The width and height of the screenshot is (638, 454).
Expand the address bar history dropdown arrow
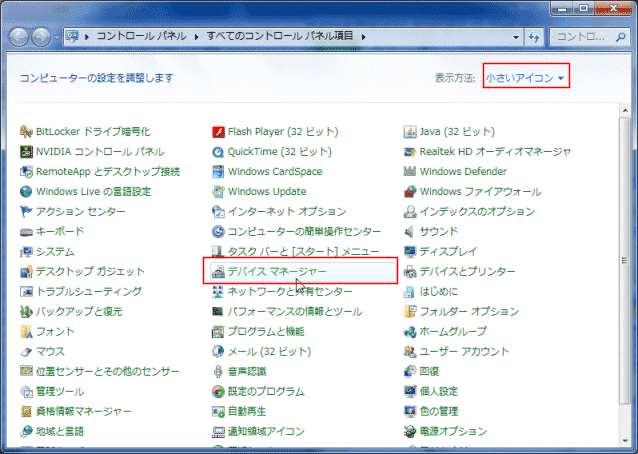click(x=516, y=37)
